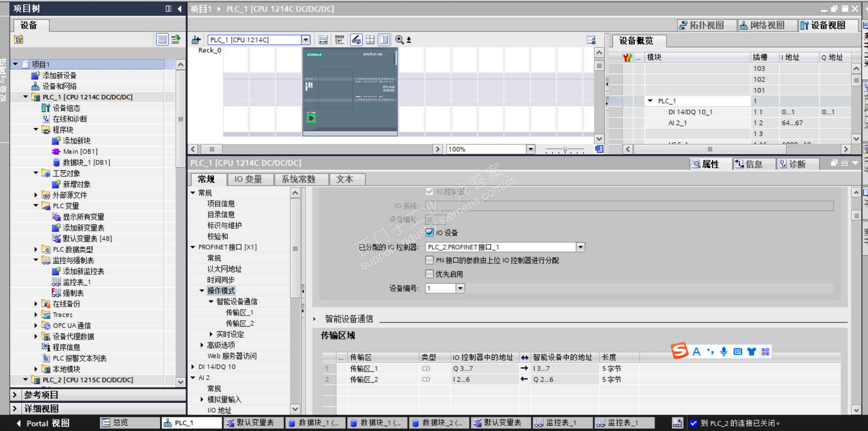Select 传输区_1 in the properties tree

[x=240, y=312]
